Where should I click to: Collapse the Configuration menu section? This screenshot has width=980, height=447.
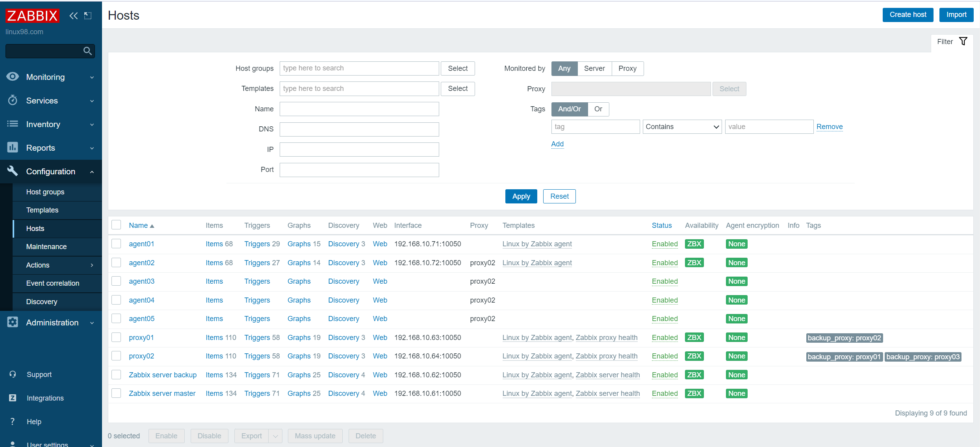[x=92, y=172]
